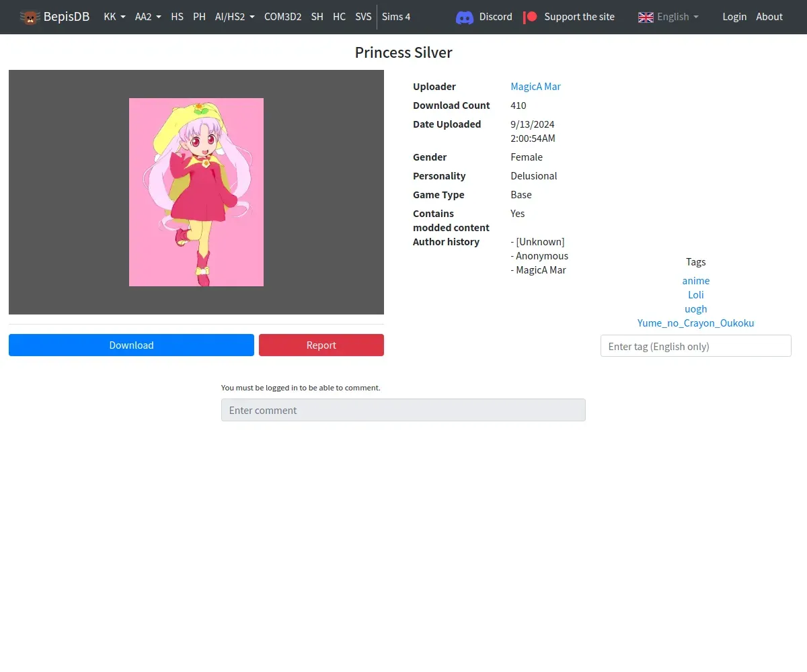Click the blue Download button
The image size is (807, 672).
pyautogui.click(x=131, y=345)
